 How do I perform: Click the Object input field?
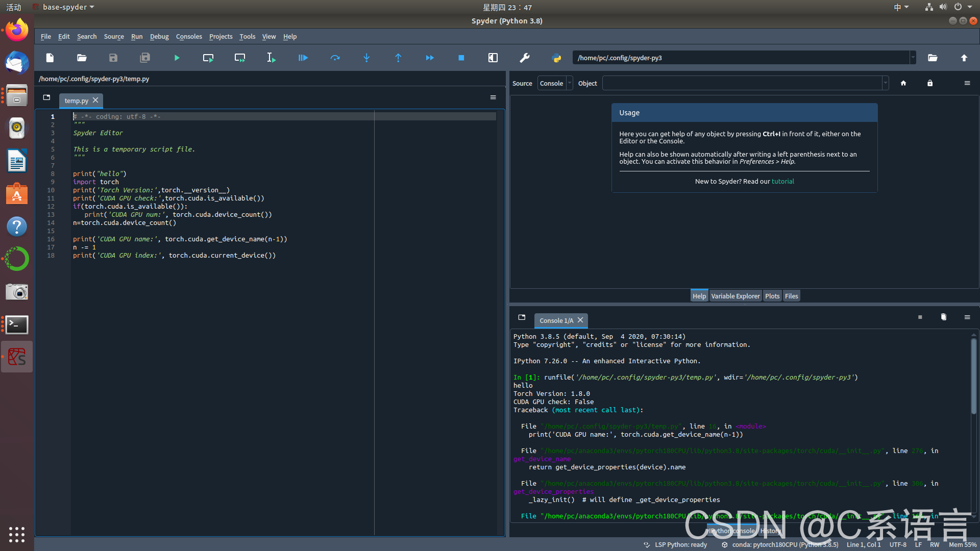[x=743, y=83]
